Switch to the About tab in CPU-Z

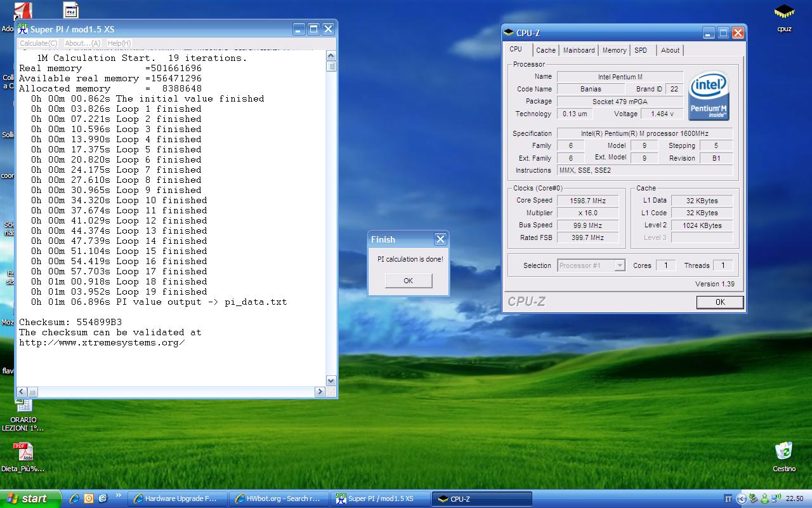click(x=670, y=50)
